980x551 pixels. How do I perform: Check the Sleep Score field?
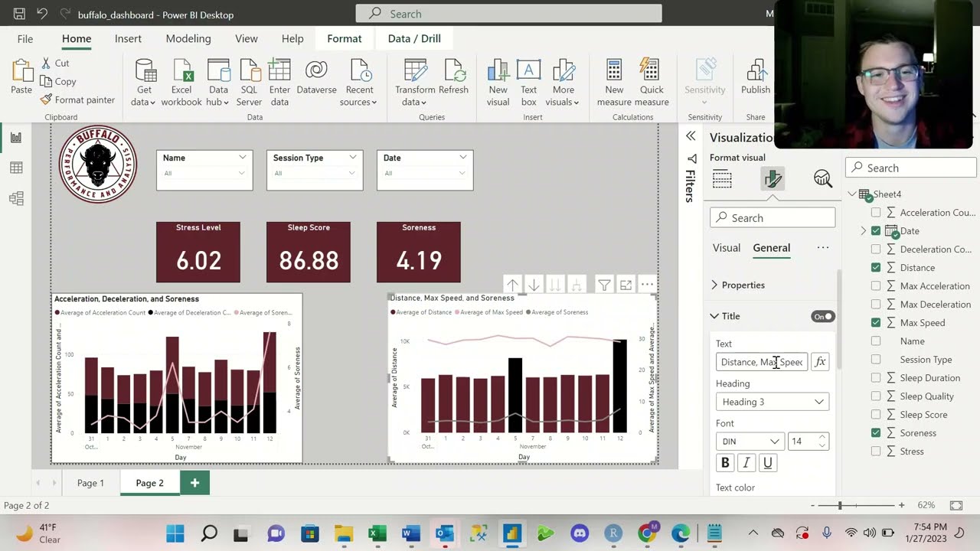876,415
